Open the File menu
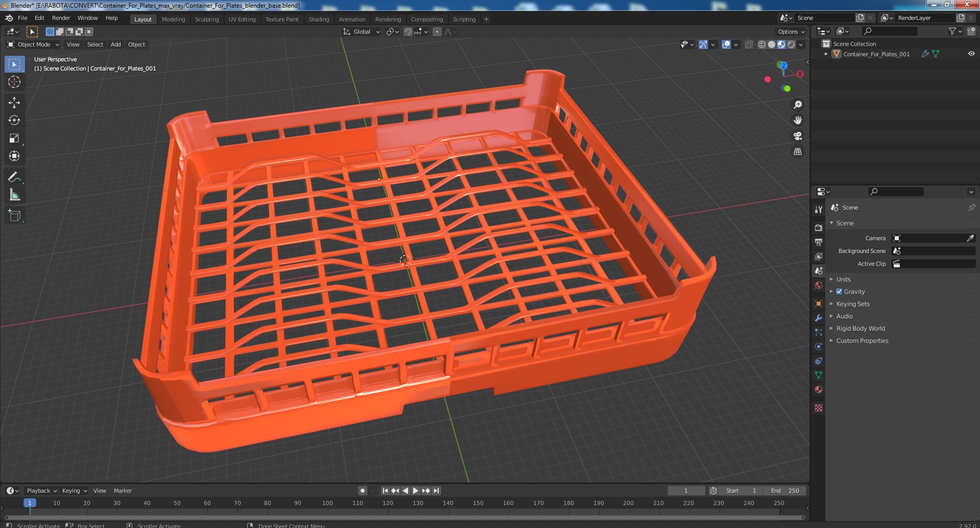Image resolution: width=980 pixels, height=528 pixels. point(22,18)
